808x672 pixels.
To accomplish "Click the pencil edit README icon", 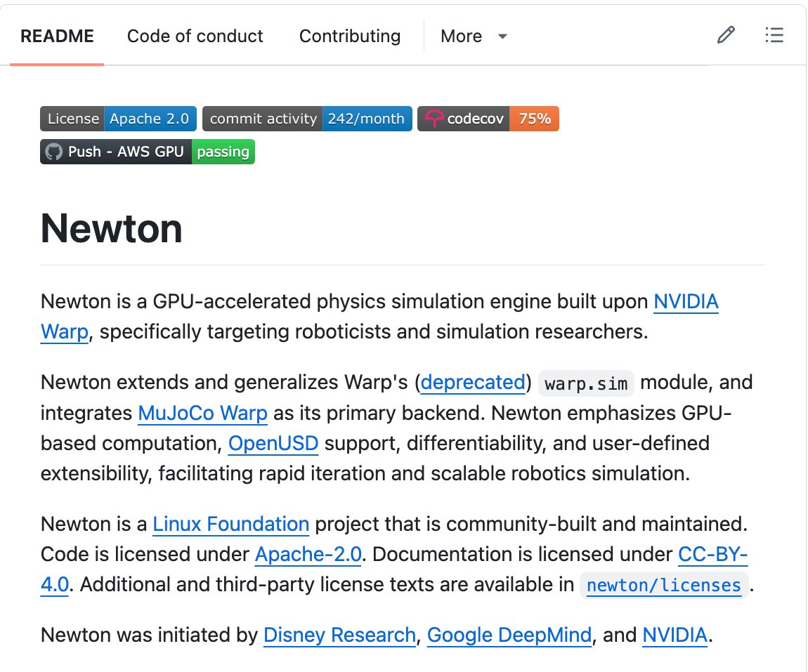I will (726, 35).
